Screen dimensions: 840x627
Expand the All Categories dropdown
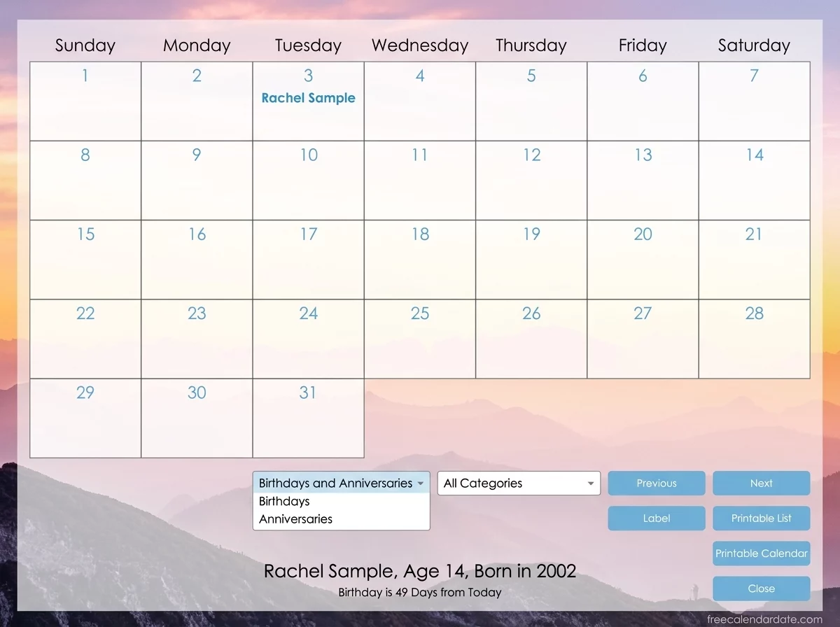519,483
